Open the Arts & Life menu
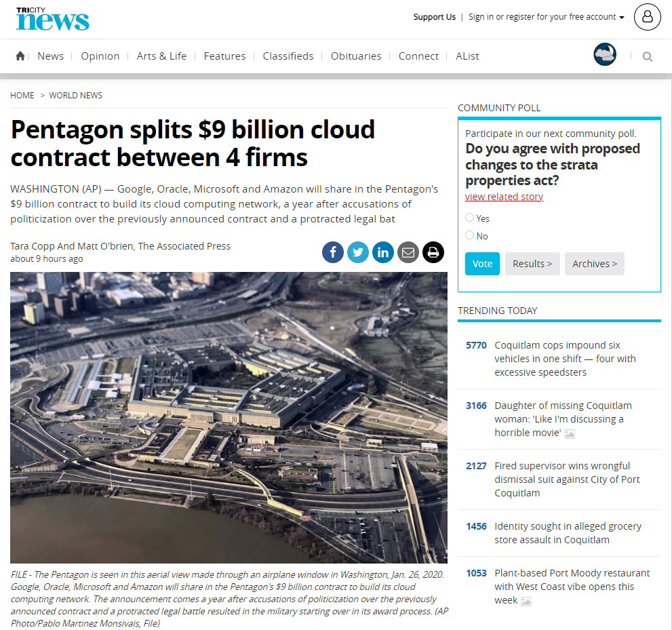This screenshot has width=672, height=630. (161, 56)
